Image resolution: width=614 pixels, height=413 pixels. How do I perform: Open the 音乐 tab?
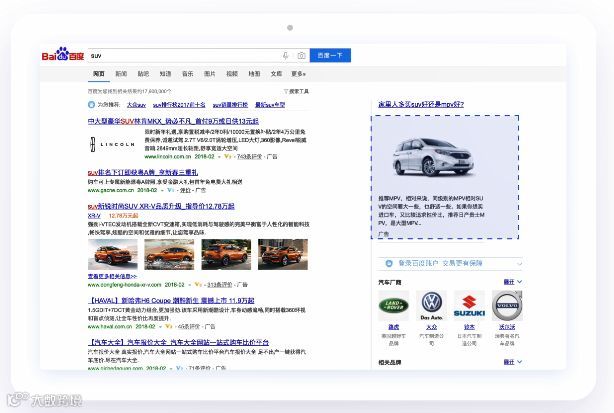(x=188, y=74)
